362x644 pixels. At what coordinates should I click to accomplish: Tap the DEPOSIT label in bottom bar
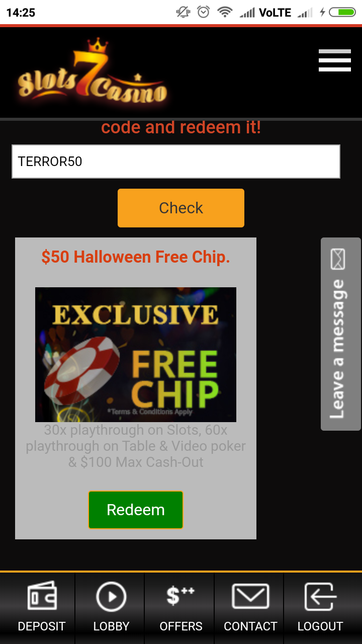point(42,626)
